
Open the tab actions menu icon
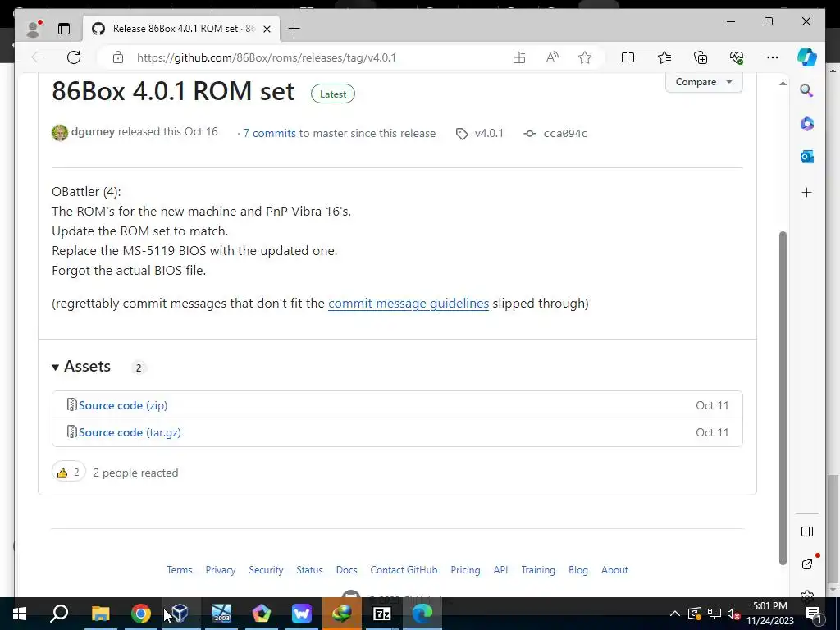pyautogui.click(x=64, y=29)
